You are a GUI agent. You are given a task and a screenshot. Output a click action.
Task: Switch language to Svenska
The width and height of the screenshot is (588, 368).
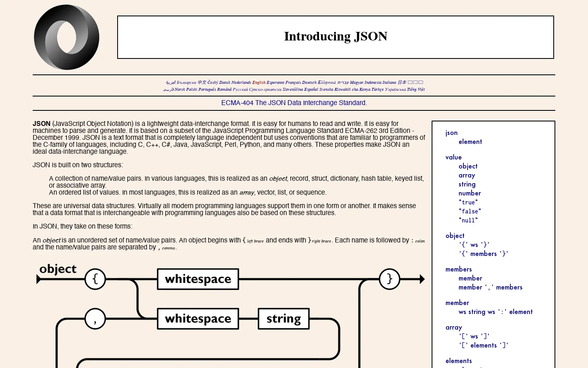(x=326, y=90)
